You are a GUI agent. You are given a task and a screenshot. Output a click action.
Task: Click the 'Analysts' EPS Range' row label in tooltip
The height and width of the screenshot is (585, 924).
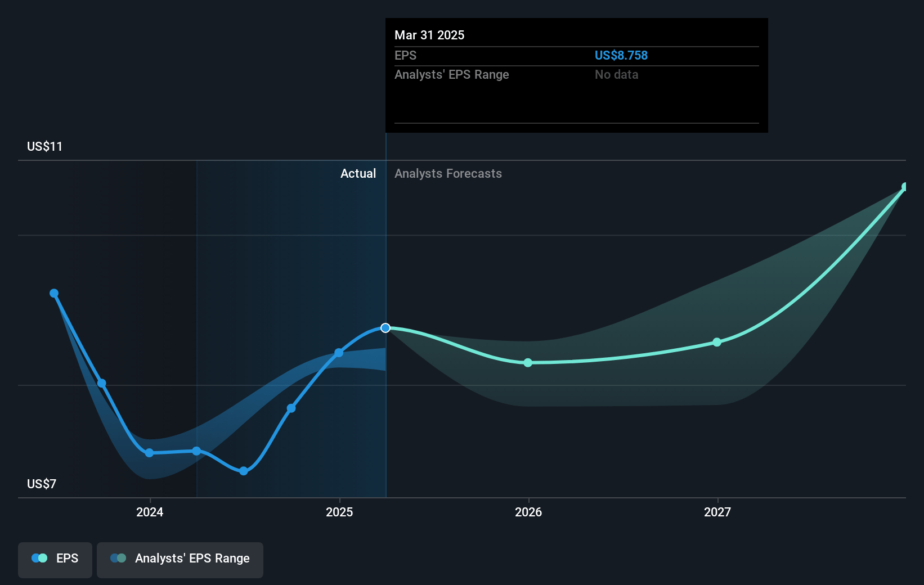coord(452,75)
